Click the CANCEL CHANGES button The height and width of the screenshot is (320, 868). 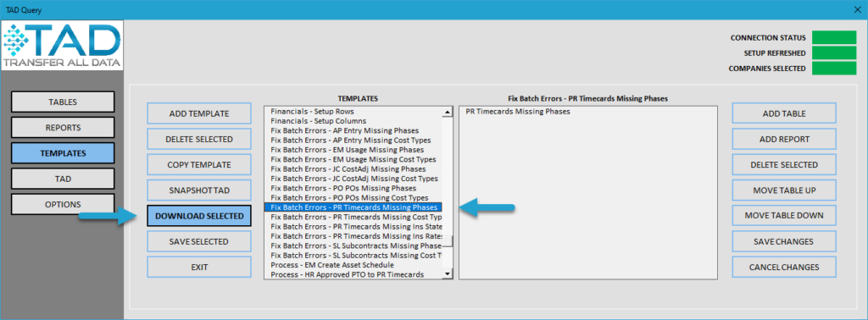point(784,267)
